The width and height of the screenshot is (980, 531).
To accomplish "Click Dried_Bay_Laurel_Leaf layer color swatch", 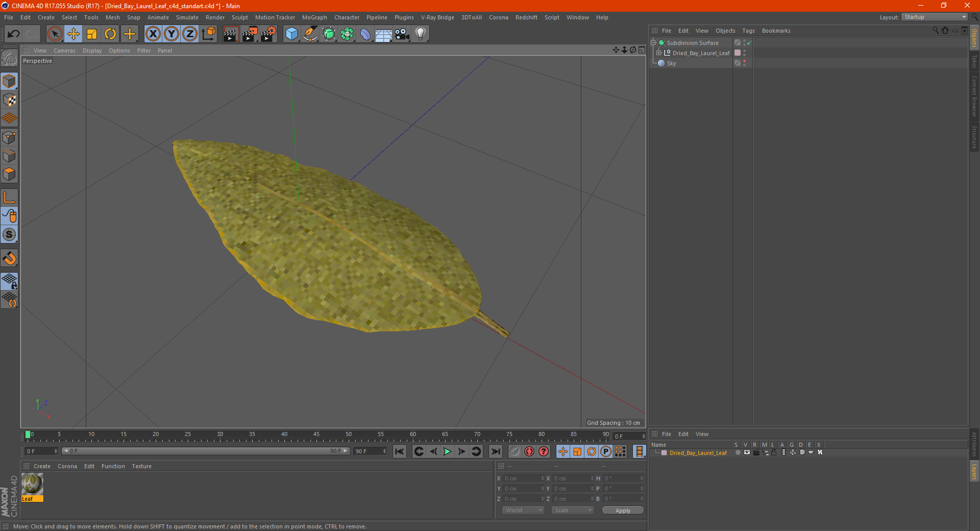I will pyautogui.click(x=737, y=53).
